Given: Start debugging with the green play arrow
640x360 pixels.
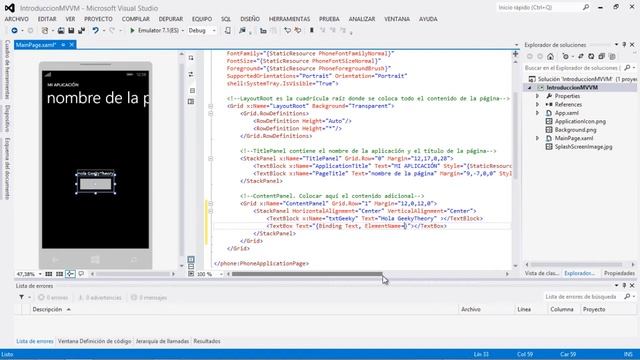Looking at the screenshot, I should point(132,31).
